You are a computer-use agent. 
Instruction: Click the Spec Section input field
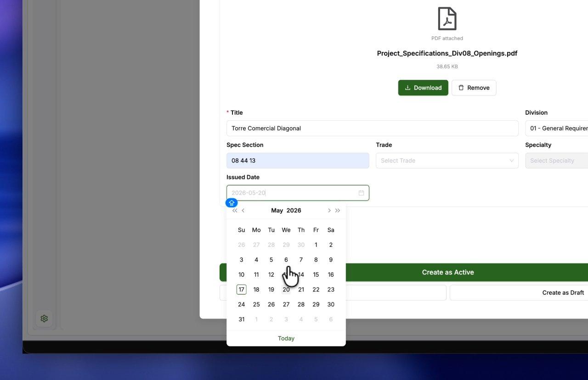tap(298, 161)
